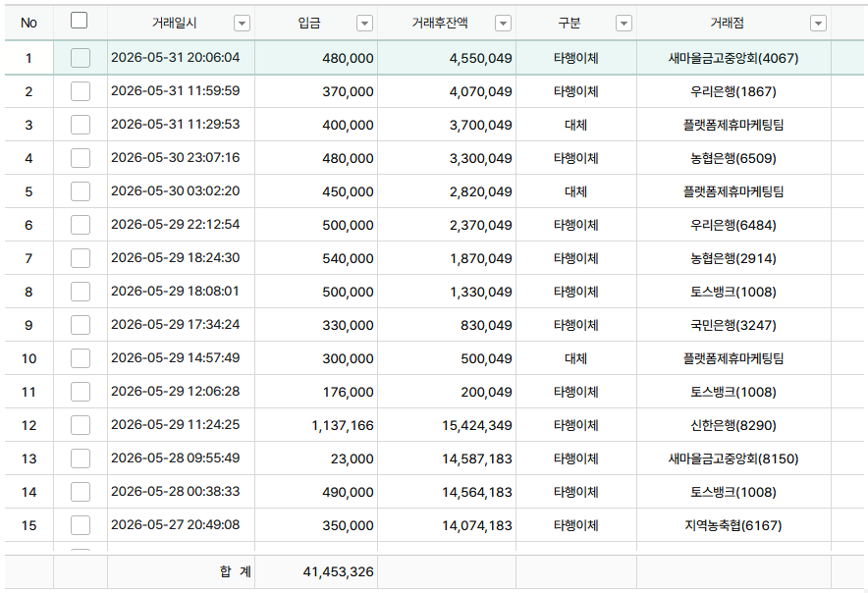Click deposit amount 176,000
The width and height of the screenshot is (868, 593).
point(349,392)
